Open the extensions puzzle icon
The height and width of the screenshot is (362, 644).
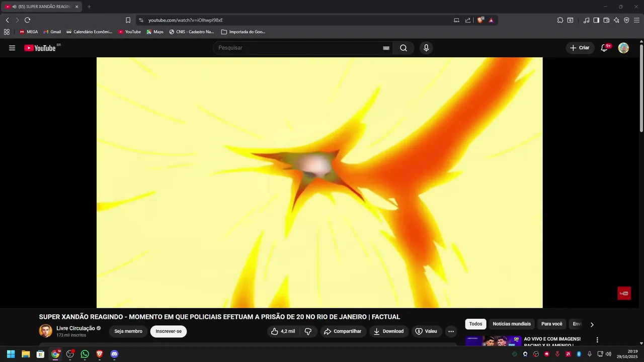[560, 20]
